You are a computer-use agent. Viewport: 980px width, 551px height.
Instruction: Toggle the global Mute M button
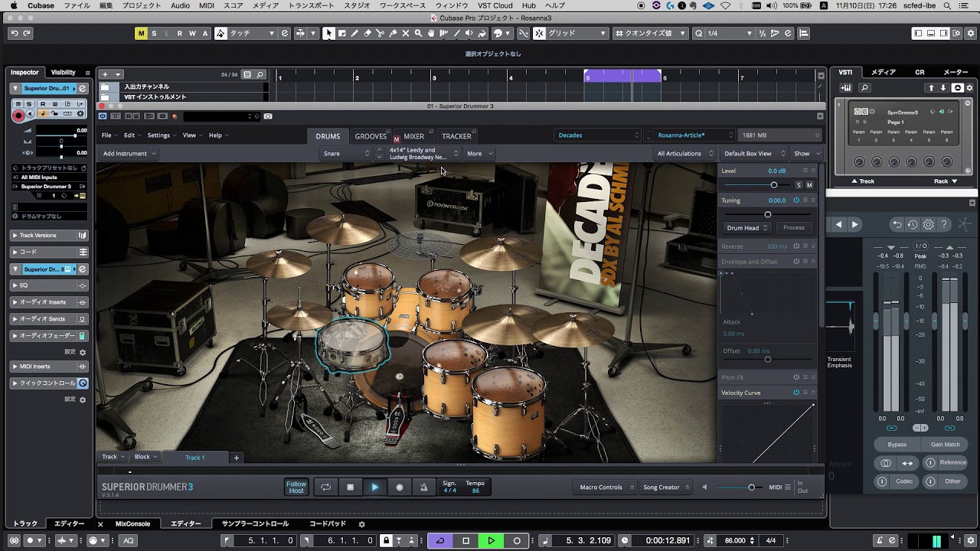pos(141,33)
